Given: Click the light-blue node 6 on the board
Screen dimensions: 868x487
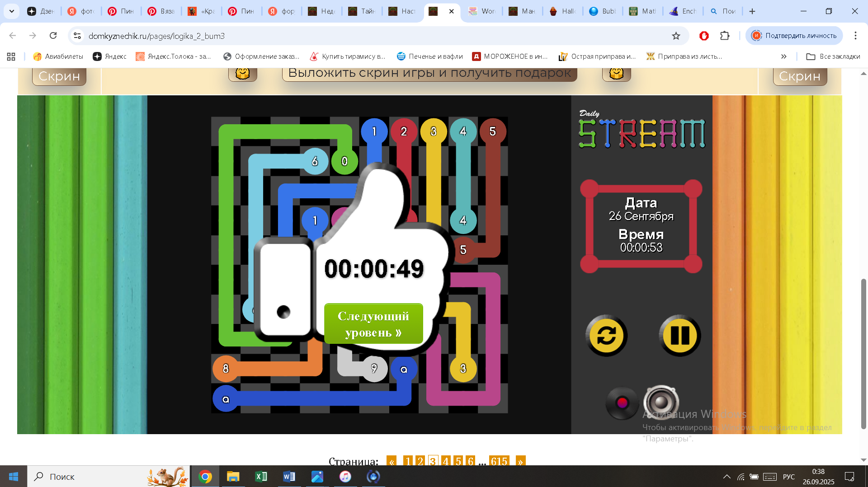Looking at the screenshot, I should click(x=315, y=161).
